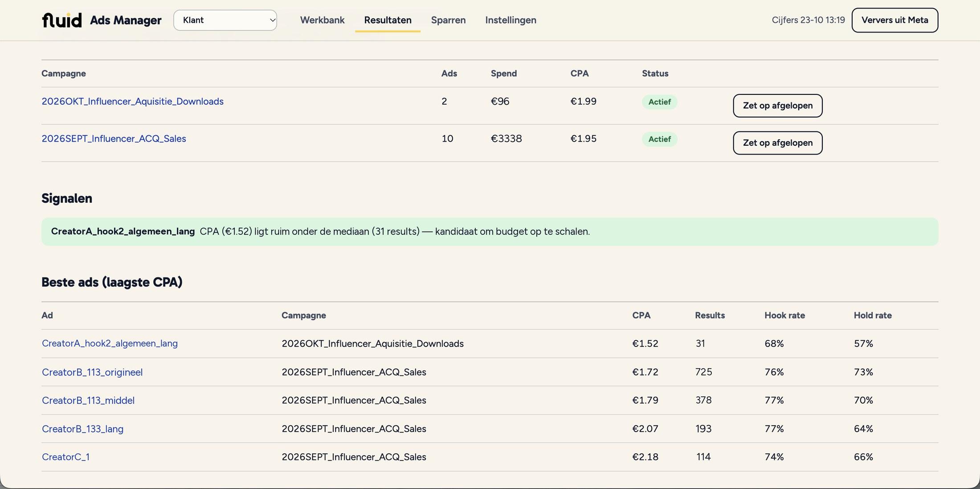980x489 pixels.
Task: Click the Ads Manager title text
Action: (x=126, y=20)
